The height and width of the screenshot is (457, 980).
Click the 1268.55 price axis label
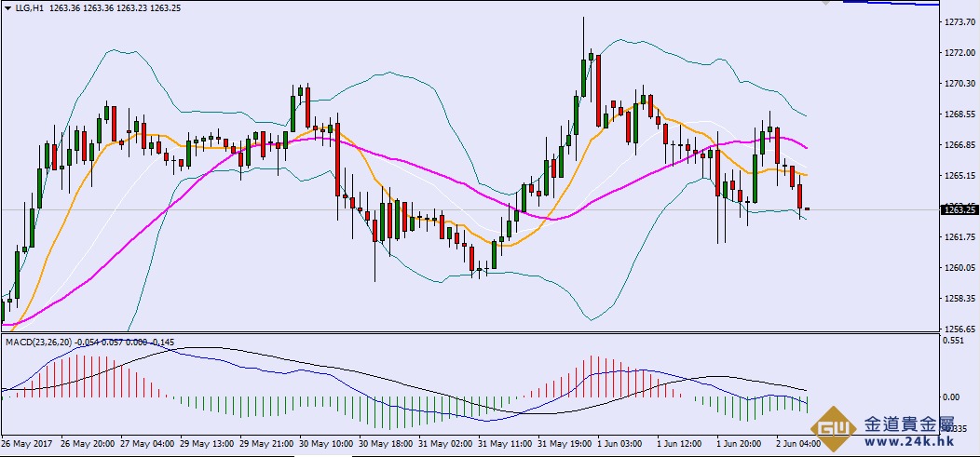[x=959, y=114]
